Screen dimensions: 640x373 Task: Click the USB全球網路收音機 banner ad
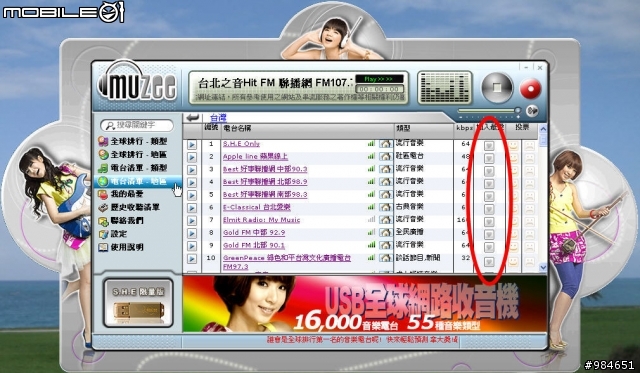[x=364, y=304]
